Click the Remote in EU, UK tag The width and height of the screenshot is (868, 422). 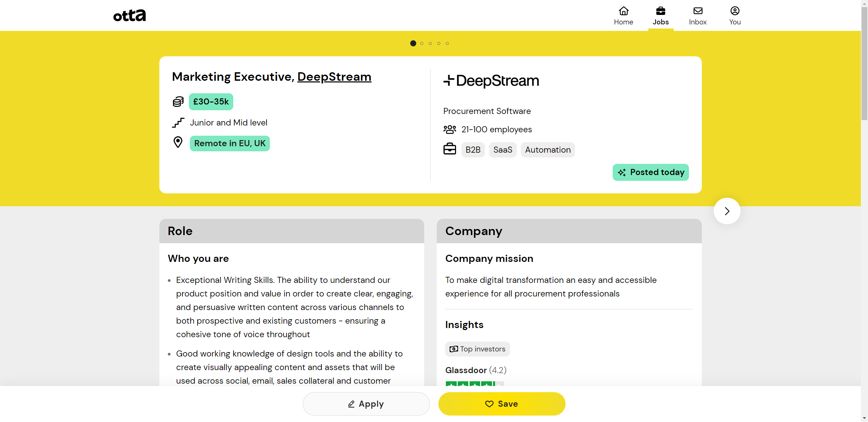pos(230,143)
